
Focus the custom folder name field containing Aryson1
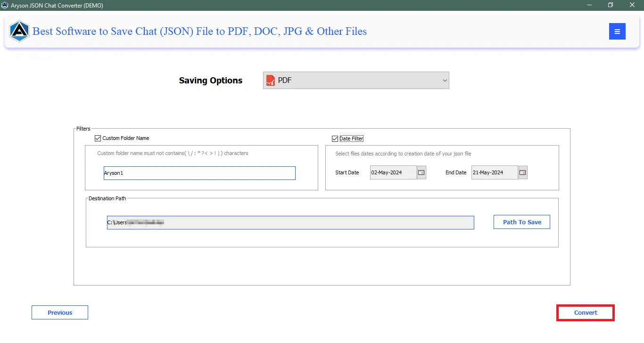(199, 173)
